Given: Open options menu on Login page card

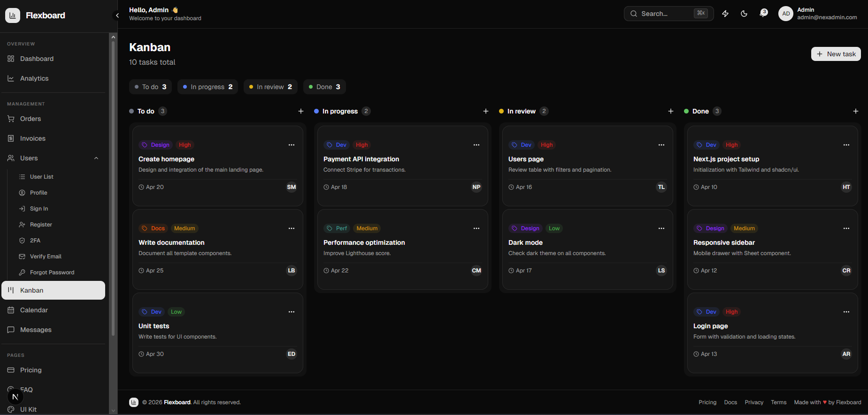Looking at the screenshot, I should (846, 312).
